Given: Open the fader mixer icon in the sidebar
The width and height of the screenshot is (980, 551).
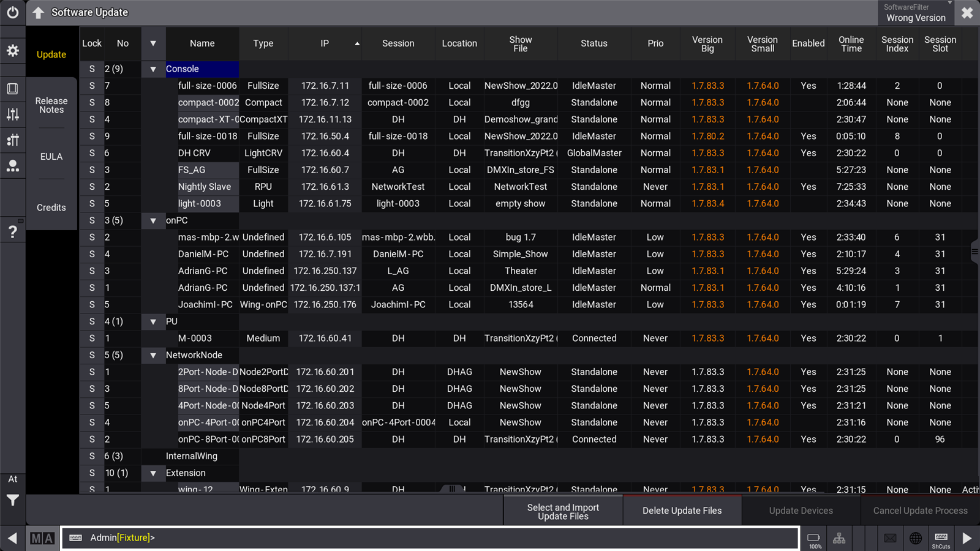Looking at the screenshot, I should [x=12, y=114].
